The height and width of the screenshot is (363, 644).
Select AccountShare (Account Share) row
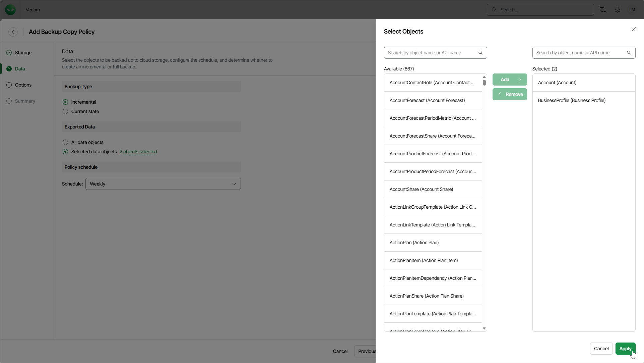coord(433,189)
